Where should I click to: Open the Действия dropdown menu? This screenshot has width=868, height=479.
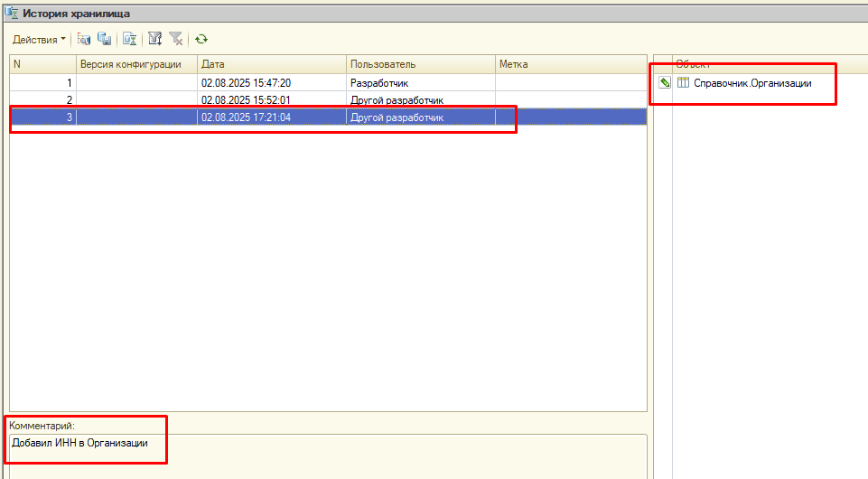point(39,40)
